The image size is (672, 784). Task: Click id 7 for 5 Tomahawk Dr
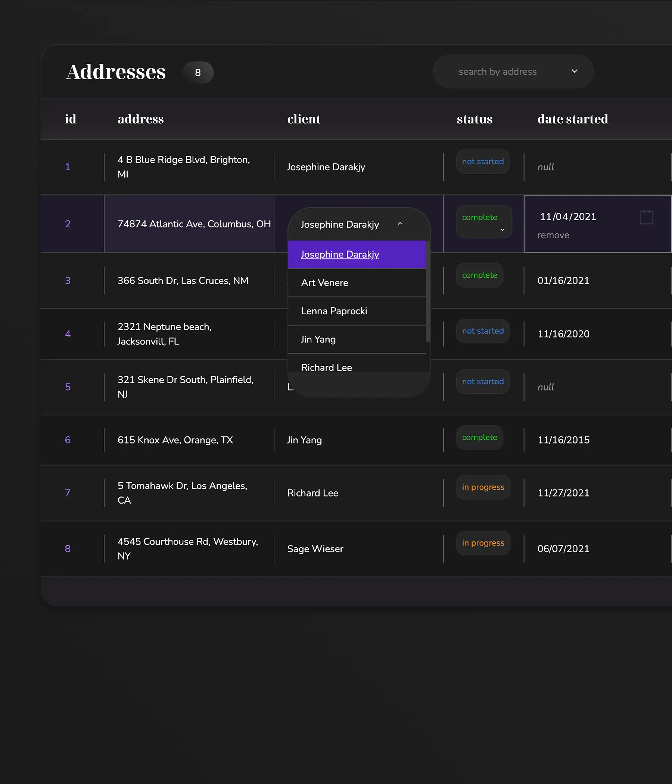pos(68,493)
